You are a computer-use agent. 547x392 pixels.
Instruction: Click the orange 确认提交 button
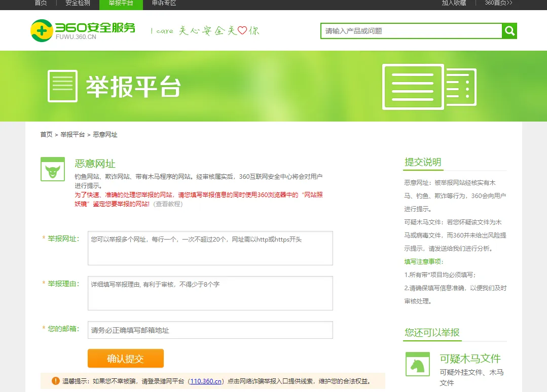126,358
